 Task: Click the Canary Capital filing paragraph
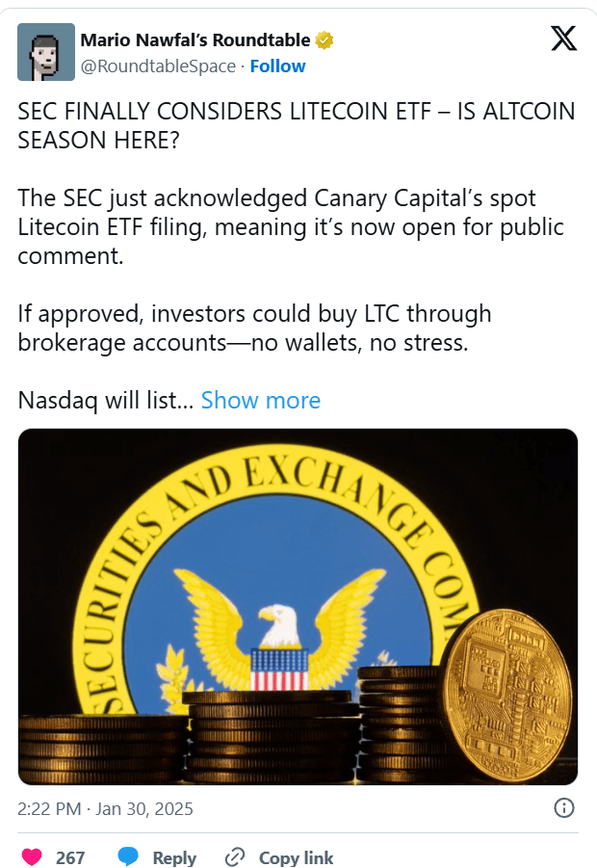pos(291,227)
